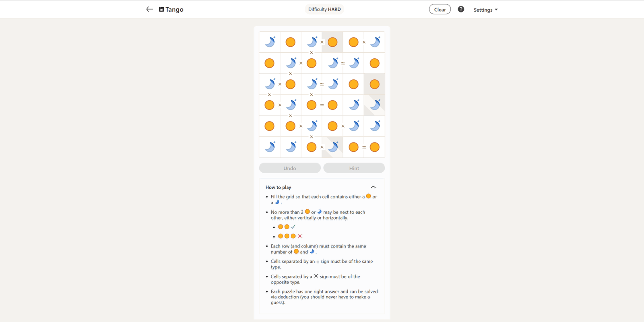Image resolution: width=644 pixels, height=322 pixels.
Task: Collapse the How to play section
Action: click(373, 187)
